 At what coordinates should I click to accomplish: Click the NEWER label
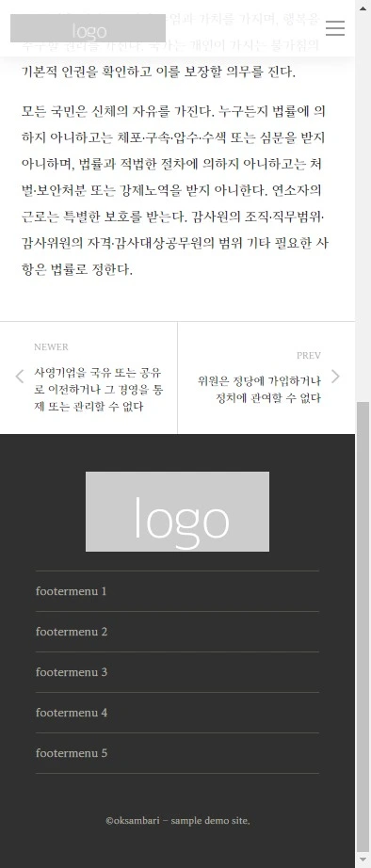(x=51, y=347)
